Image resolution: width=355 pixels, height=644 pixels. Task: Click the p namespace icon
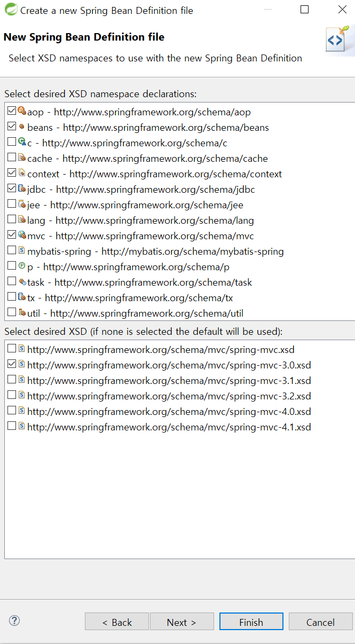pos(22,266)
